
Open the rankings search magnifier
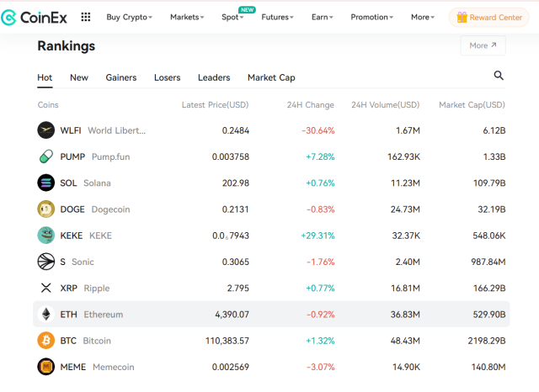coord(499,75)
